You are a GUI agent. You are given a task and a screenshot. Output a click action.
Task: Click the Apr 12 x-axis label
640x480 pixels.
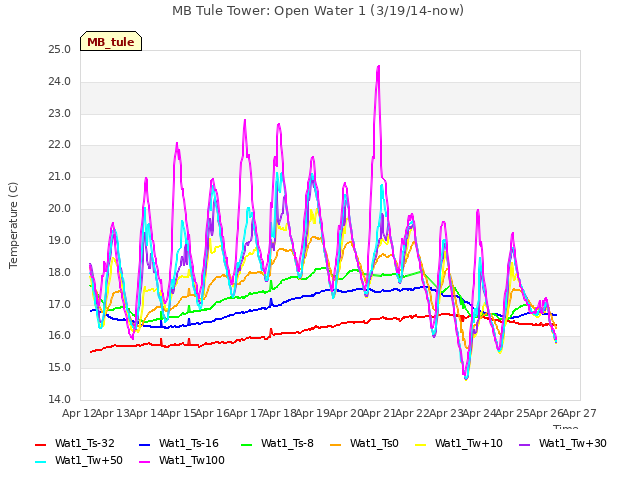(79, 413)
